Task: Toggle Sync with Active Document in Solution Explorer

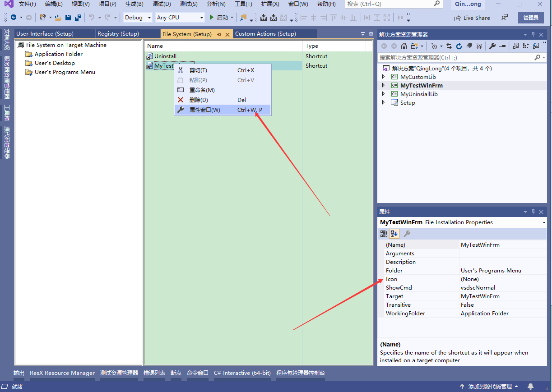Action: (449, 46)
